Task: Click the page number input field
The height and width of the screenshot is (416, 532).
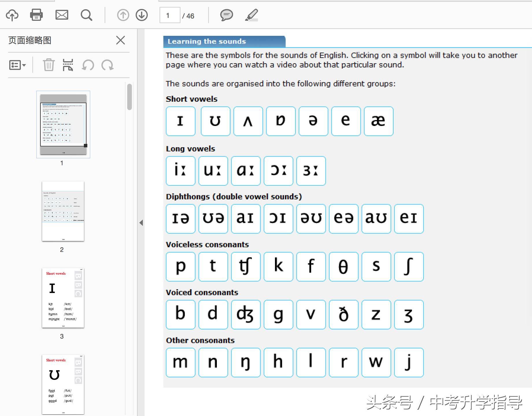Action: (170, 15)
